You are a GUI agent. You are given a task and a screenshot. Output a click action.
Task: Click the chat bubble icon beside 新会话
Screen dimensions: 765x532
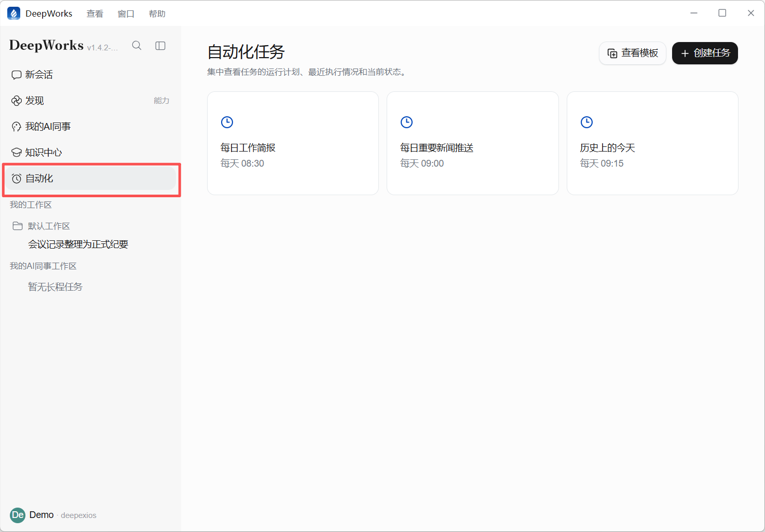17,75
